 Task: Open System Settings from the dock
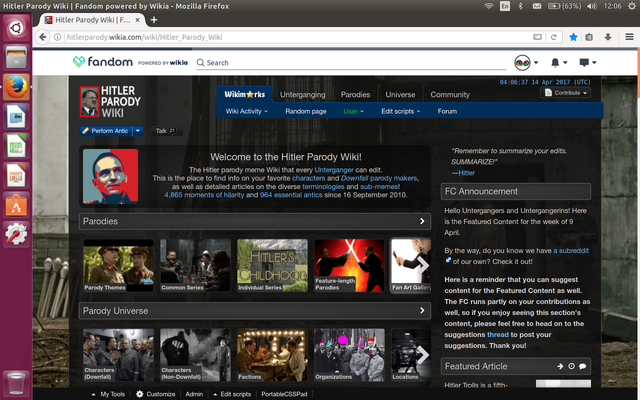16,234
